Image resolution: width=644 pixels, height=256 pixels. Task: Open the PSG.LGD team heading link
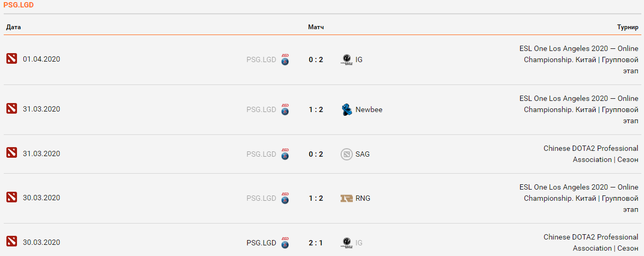(x=19, y=5)
